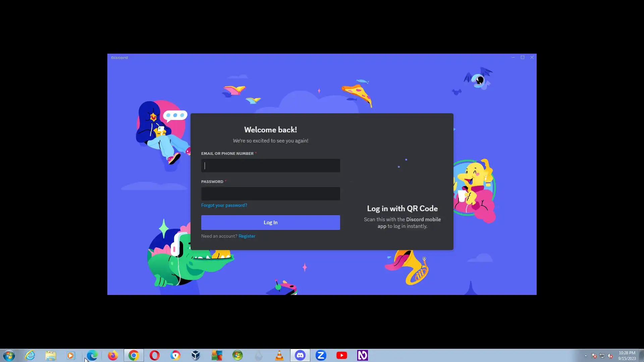The image size is (644, 362).
Task: Click the Register link
Action: pyautogui.click(x=247, y=236)
